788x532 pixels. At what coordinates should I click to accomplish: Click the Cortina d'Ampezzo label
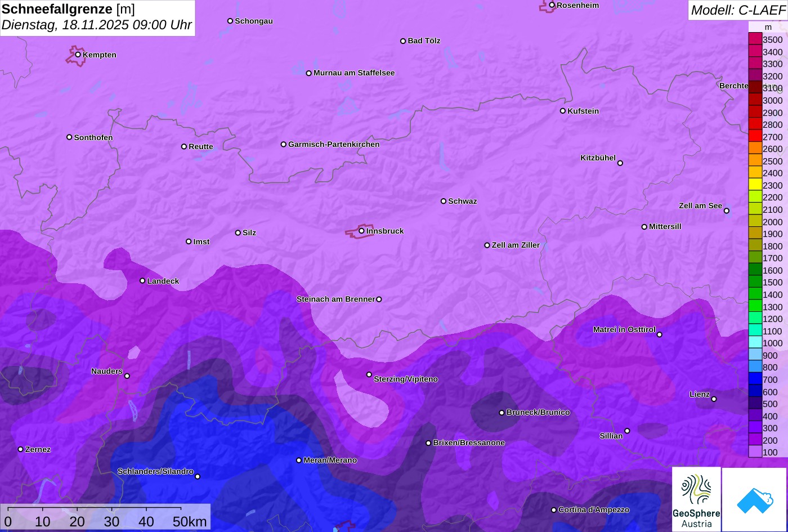point(594,510)
